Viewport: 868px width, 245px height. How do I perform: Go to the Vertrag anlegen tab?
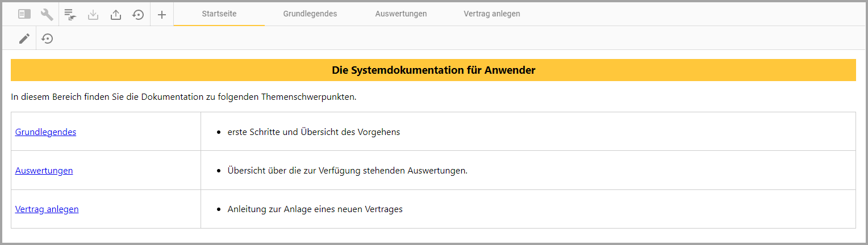492,14
